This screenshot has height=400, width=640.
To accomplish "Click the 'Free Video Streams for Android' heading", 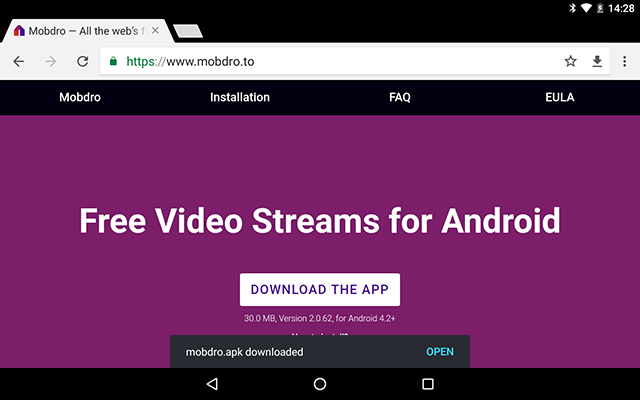I will coord(320,221).
